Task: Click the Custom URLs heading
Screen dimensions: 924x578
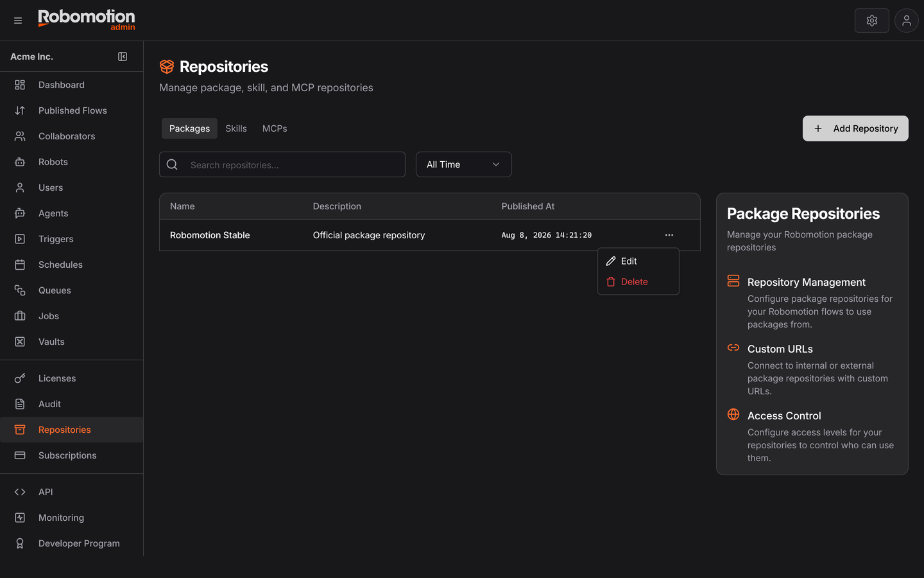Action: click(x=780, y=349)
